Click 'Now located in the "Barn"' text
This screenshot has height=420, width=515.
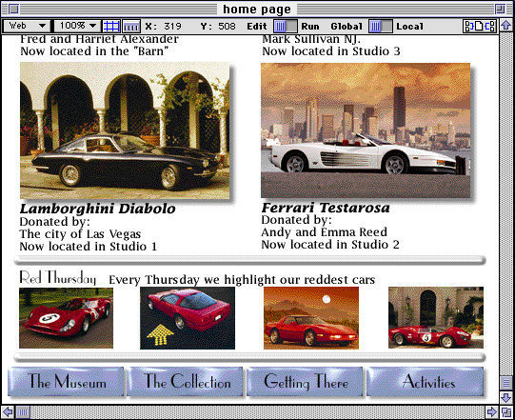(94, 51)
